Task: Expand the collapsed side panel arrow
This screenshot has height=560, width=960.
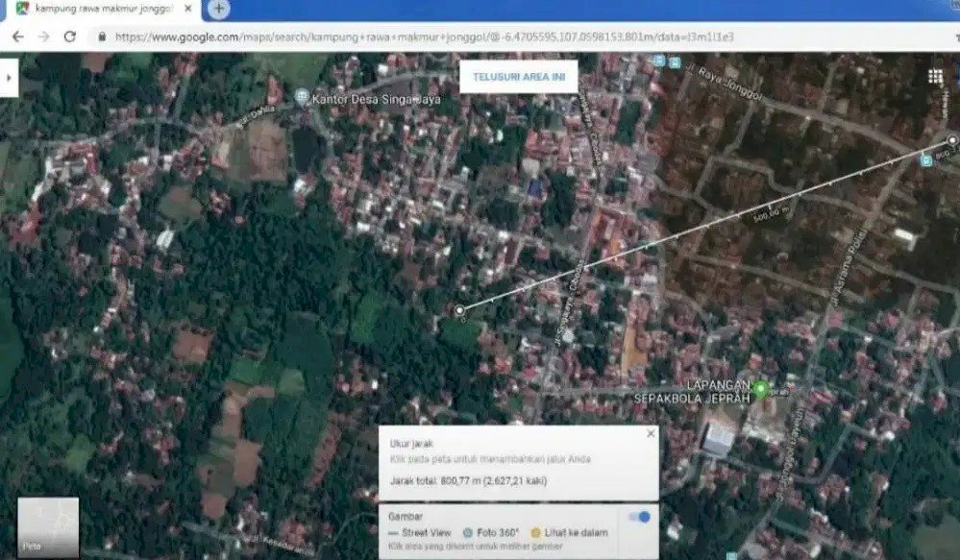Action: point(8,77)
